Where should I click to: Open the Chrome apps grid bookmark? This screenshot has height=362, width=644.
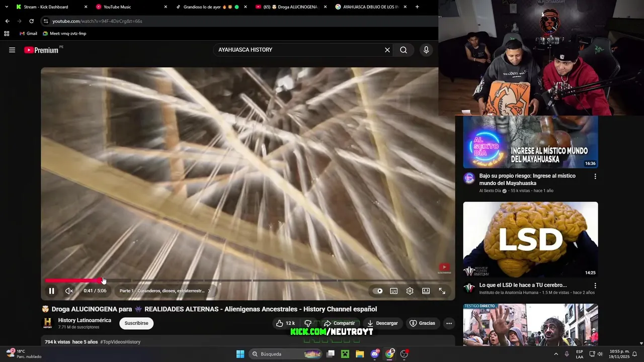coord(7,34)
